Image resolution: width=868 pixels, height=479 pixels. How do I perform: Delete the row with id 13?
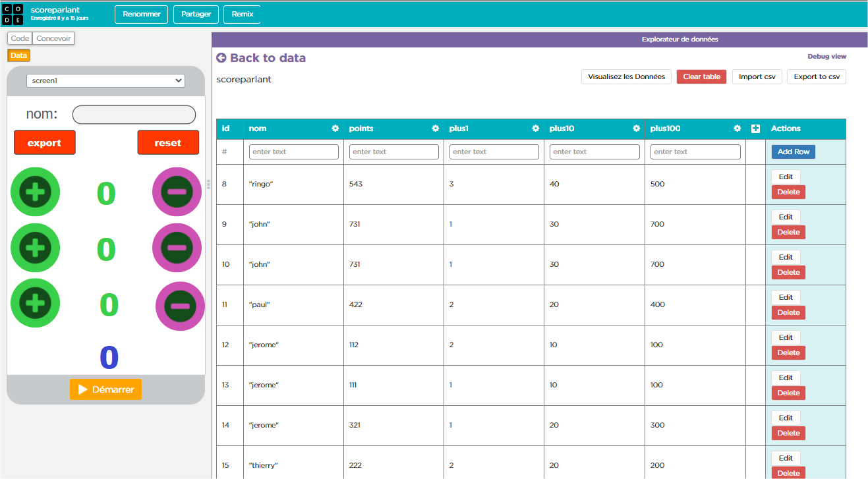(788, 393)
